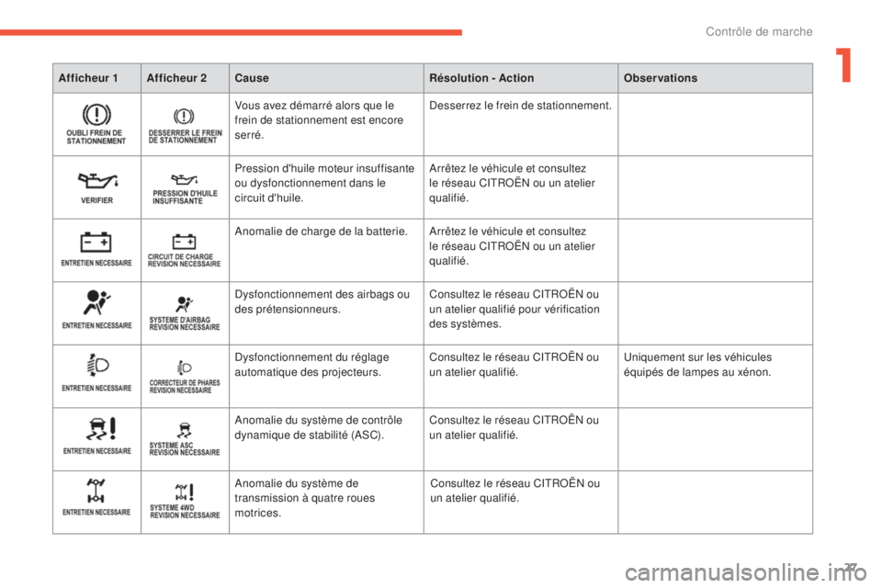Click the SYSTEME D'AIRBAG REVISION NECESSAIRE label
This screenshot has height=588, width=882.
point(185,323)
